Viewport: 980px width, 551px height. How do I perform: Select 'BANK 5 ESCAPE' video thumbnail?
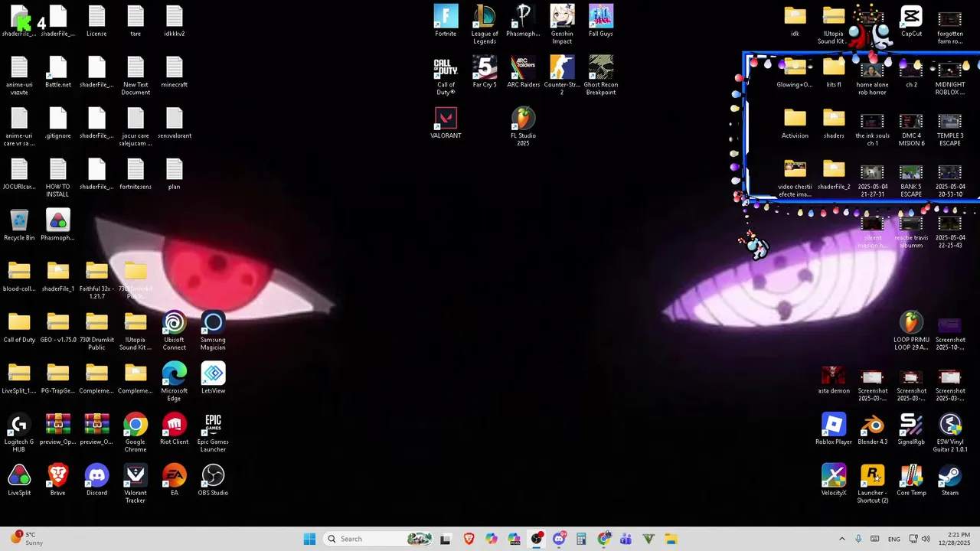coord(911,178)
